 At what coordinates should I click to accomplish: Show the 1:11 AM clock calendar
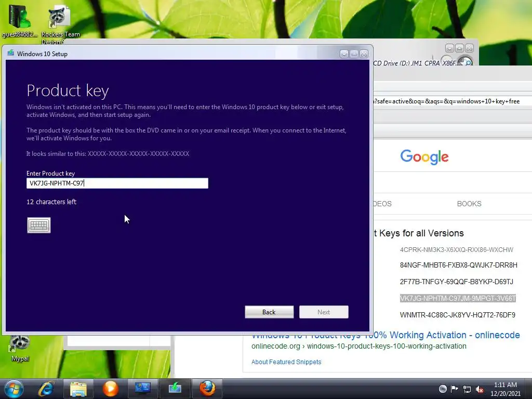pos(505,389)
